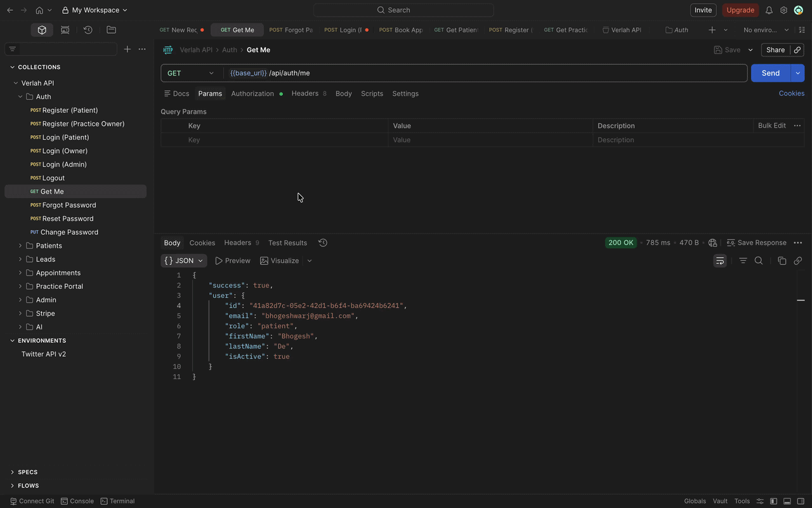Viewport: 812px width, 508px height.
Task: Expand the FLOWS section
Action: (13, 486)
